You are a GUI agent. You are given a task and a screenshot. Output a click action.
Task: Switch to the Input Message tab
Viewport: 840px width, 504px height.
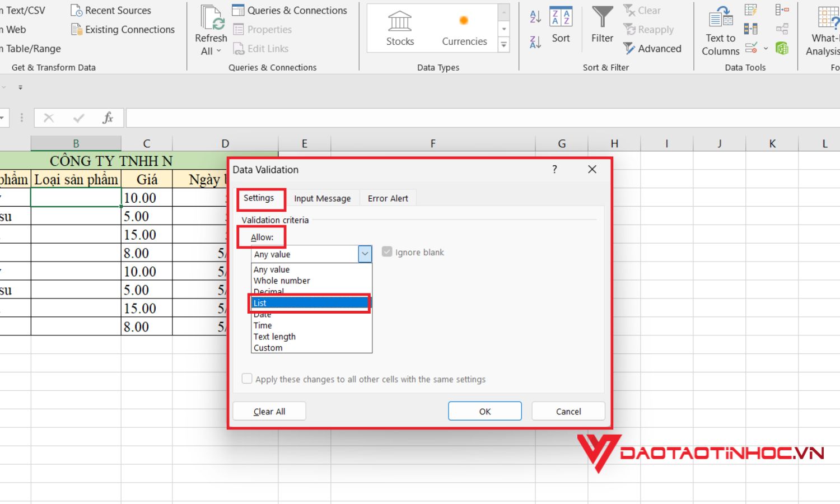coord(323,198)
